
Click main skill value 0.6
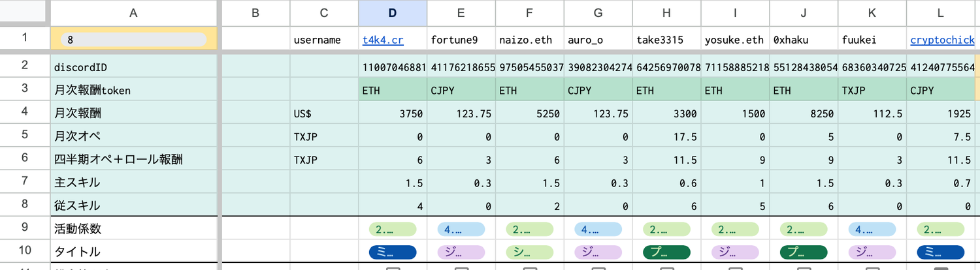pos(667,182)
